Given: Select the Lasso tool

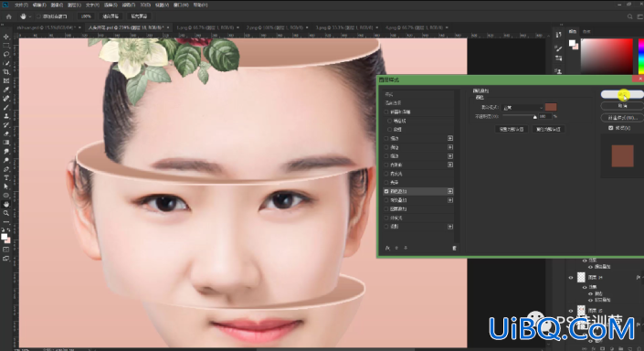Looking at the screenshot, I should [x=6, y=54].
